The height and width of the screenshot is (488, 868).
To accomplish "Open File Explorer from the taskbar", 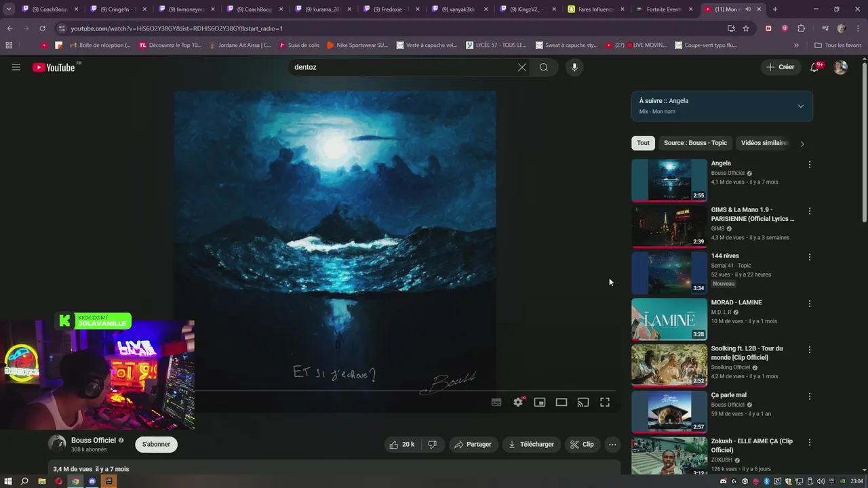I will click(x=42, y=481).
